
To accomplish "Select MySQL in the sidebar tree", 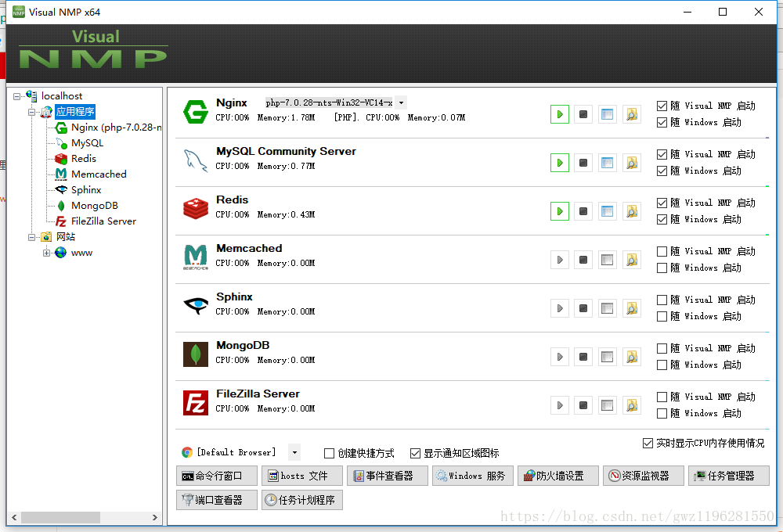I will [x=87, y=142].
